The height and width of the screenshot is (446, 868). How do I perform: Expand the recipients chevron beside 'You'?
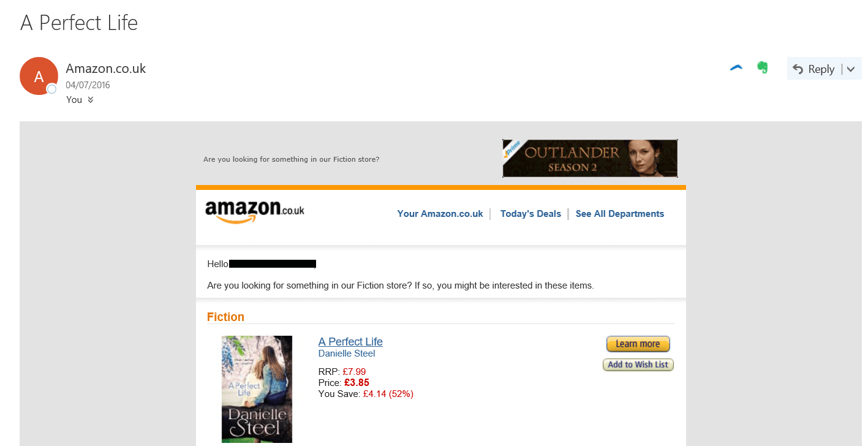(x=91, y=100)
